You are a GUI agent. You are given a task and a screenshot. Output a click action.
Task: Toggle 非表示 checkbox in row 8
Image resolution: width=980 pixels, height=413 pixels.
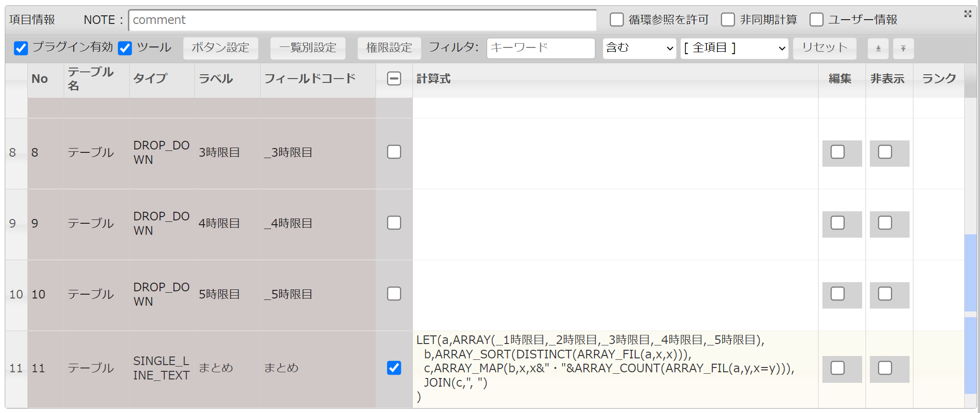pyautogui.click(x=885, y=152)
